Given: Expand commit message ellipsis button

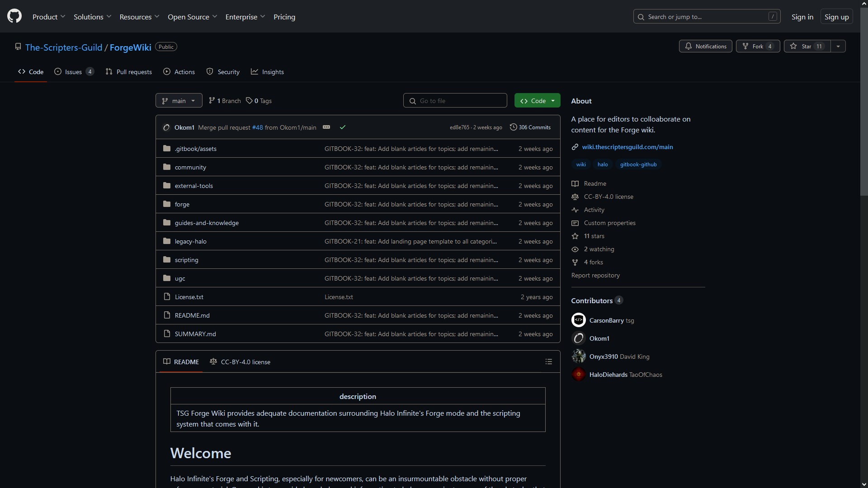Looking at the screenshot, I should click(x=326, y=127).
